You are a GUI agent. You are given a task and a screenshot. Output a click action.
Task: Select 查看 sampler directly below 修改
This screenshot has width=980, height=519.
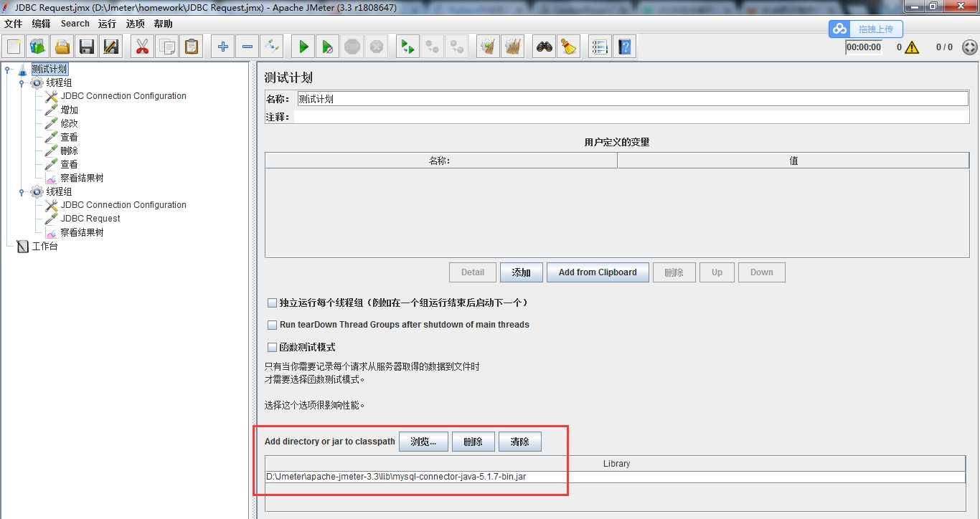70,138
